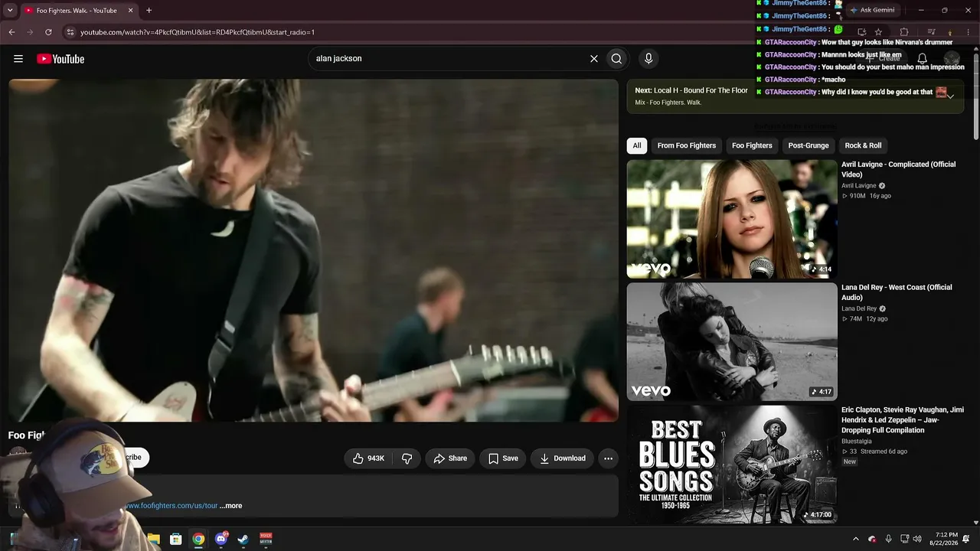
Task: View site information icon in address bar
Action: (x=70, y=32)
